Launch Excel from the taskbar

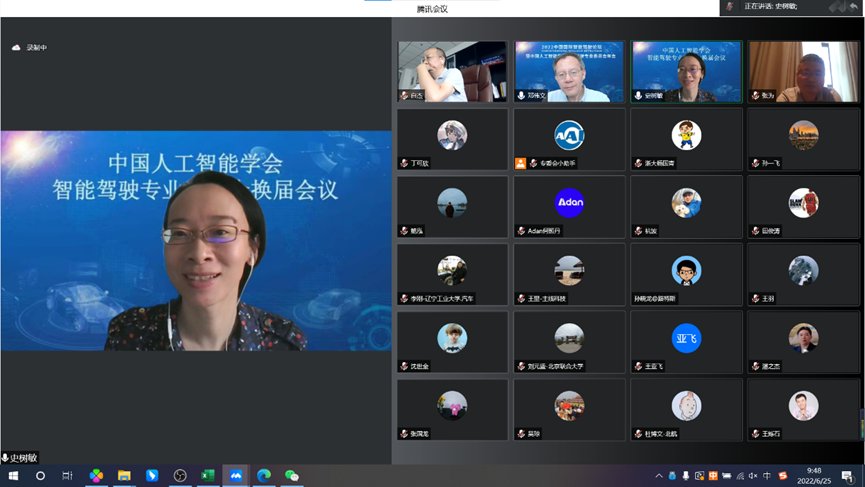tap(208, 476)
